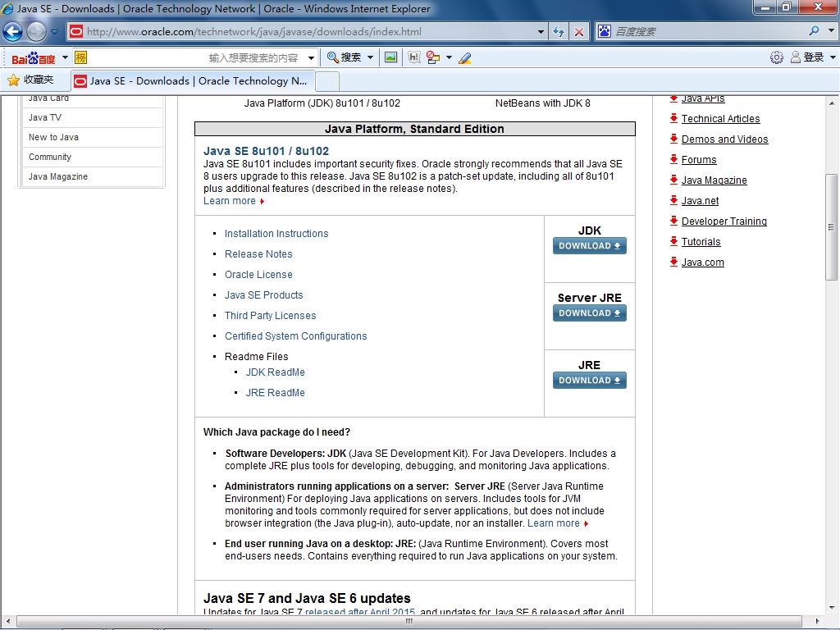The image size is (840, 630).
Task: Open Release Notes link
Action: pyautogui.click(x=258, y=254)
